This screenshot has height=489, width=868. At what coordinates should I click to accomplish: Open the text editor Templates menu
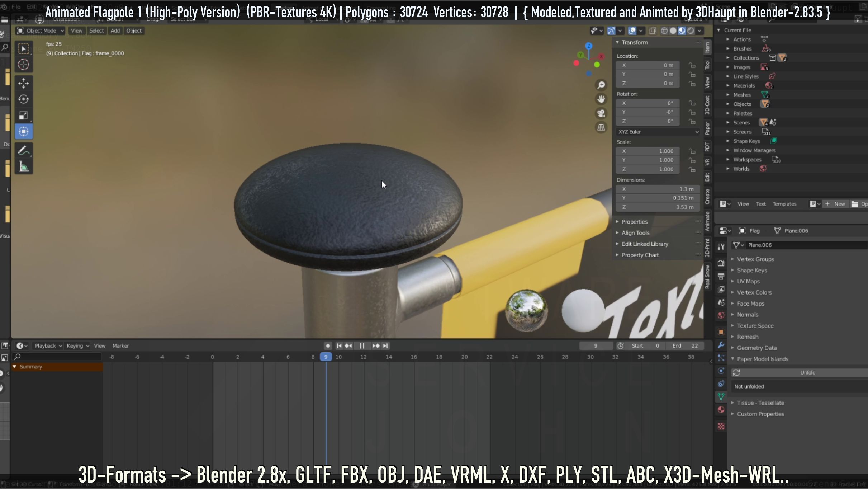(784, 204)
